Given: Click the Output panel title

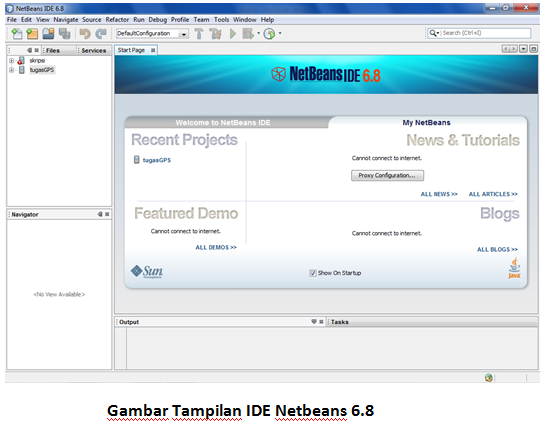Looking at the screenshot, I should click(129, 322).
